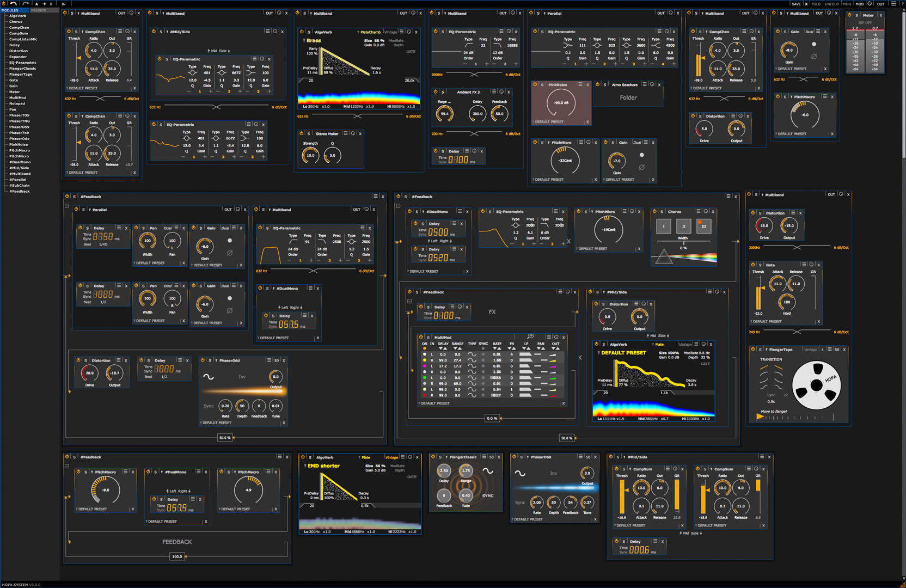This screenshot has height=588, width=906.
Task: Close the Meter module
Action: [880, 15]
